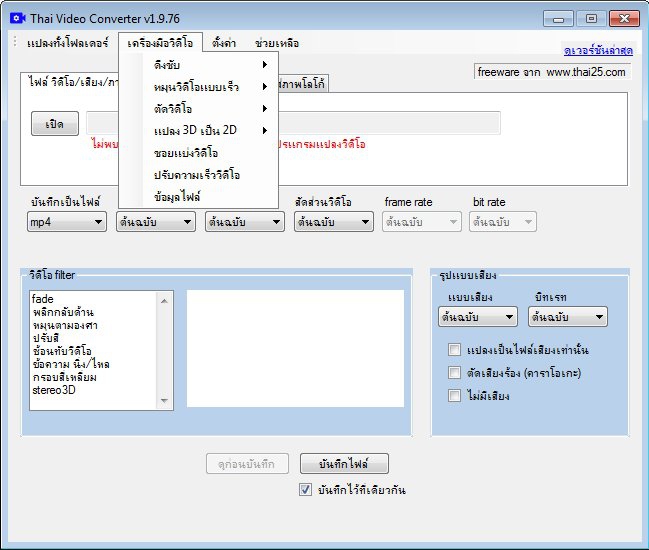Minimize the Thai Video Converter window
Viewport: 649px width, 550px height.
(x=558, y=19)
